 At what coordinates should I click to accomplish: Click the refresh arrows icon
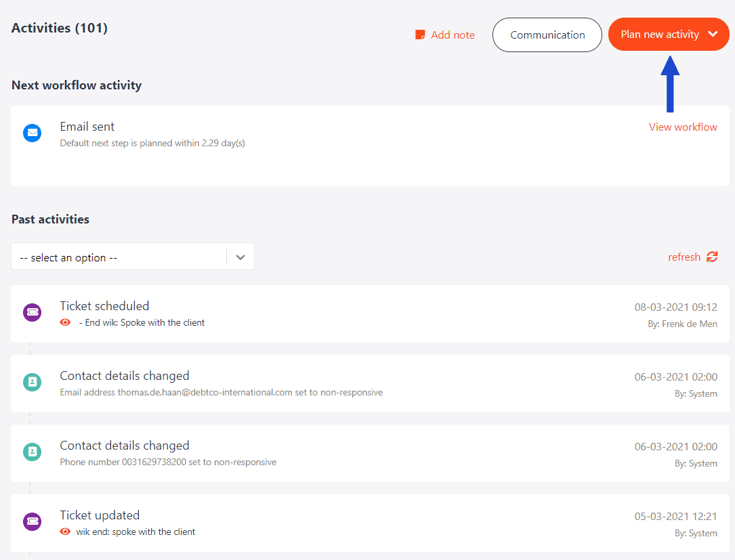(x=712, y=257)
